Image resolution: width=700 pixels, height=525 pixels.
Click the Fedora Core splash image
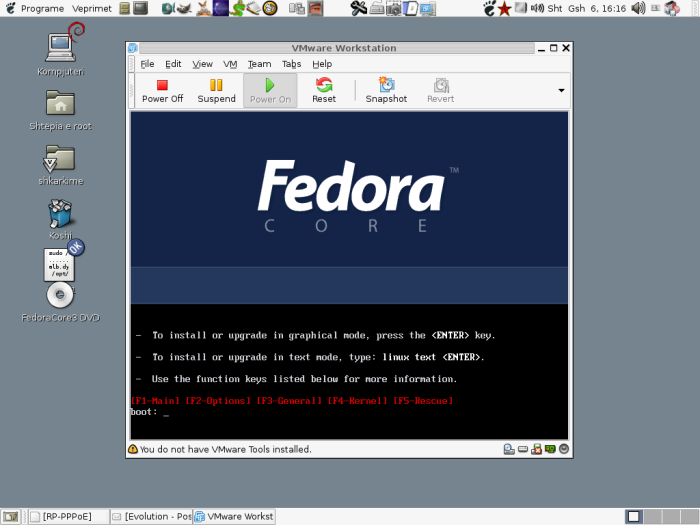click(x=349, y=208)
